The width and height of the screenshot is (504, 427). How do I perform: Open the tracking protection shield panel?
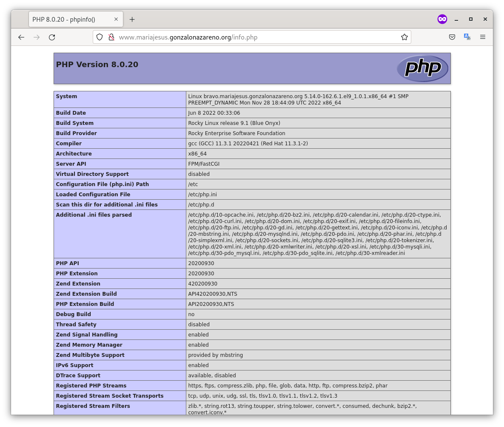pyautogui.click(x=100, y=37)
